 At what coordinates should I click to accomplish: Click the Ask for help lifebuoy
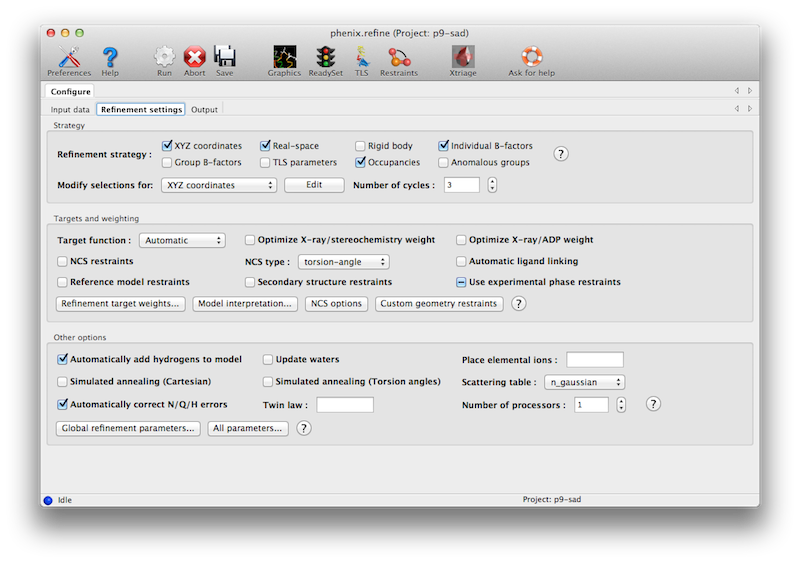531,58
